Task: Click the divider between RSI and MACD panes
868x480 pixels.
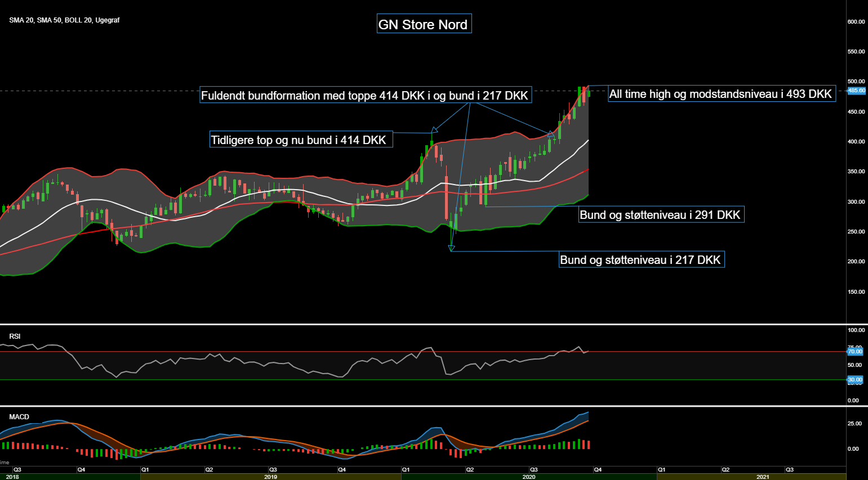Action: coord(422,406)
